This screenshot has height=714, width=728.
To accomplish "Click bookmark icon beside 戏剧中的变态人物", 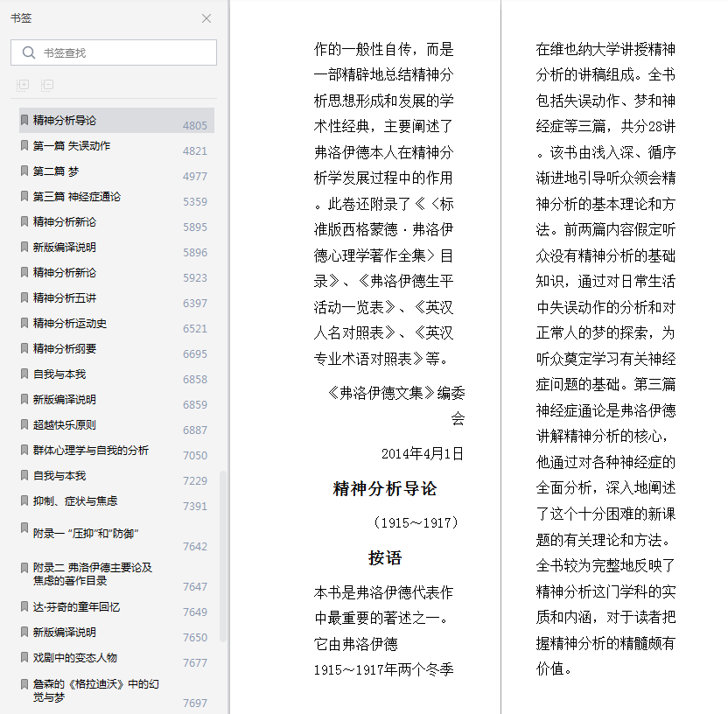I will click(24, 657).
